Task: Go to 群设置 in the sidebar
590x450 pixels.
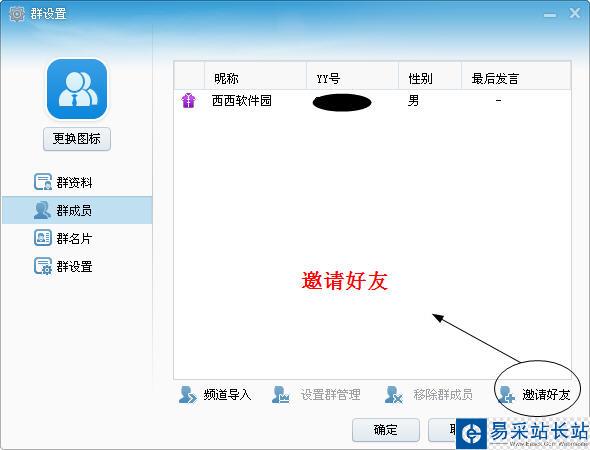Action: coord(77,266)
